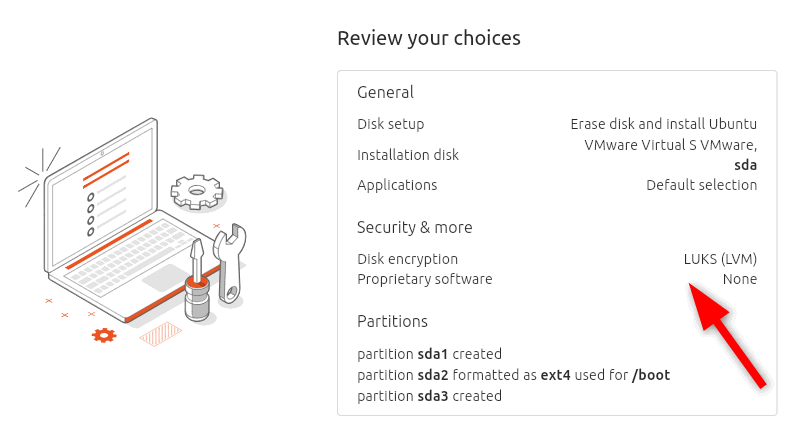Select Erase disk and install Ubuntu value
Image resolution: width=803 pixels, height=436 pixels.
click(x=664, y=124)
